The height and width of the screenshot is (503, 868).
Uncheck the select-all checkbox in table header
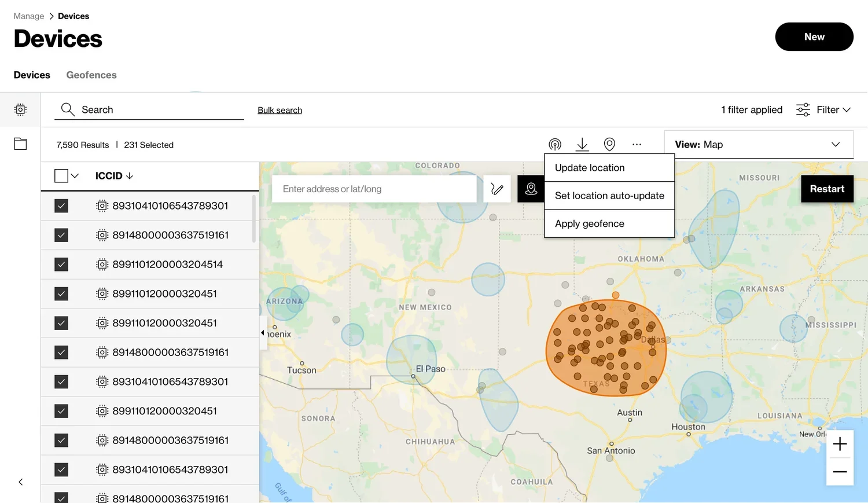61,175
